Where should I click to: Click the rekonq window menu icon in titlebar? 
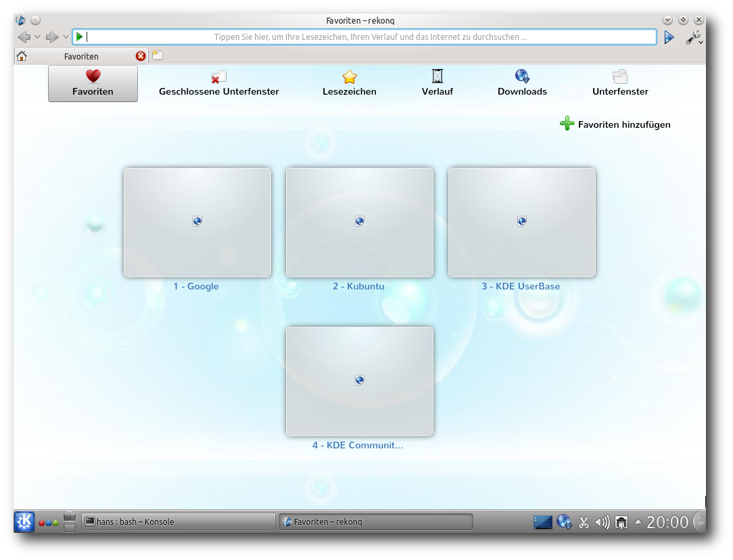pyautogui.click(x=20, y=20)
